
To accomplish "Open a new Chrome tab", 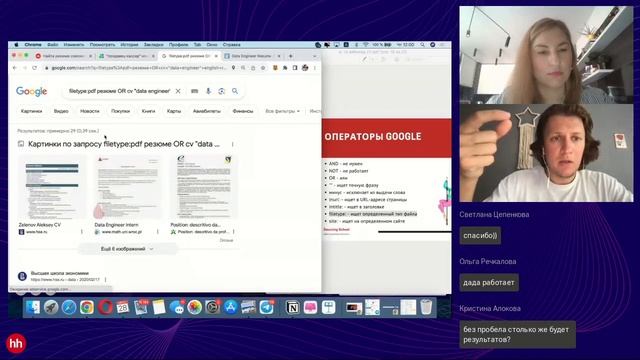I will pyautogui.click(x=291, y=56).
